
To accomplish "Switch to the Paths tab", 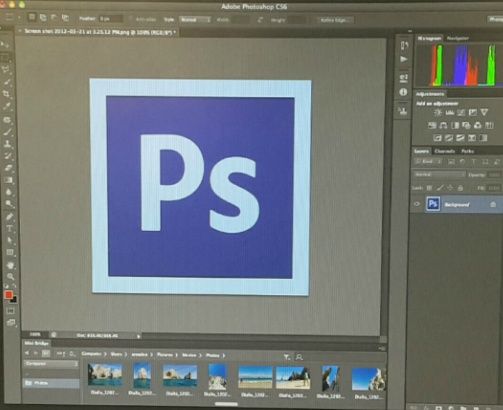I will pos(467,151).
